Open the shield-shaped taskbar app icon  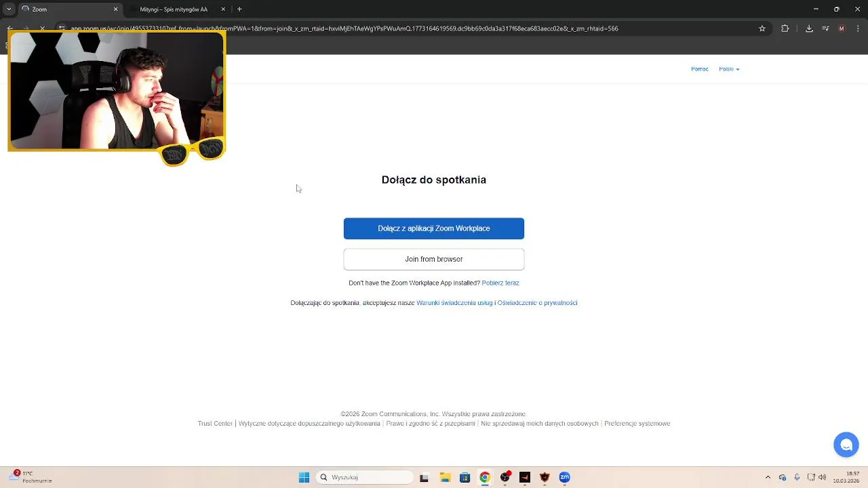click(x=545, y=477)
